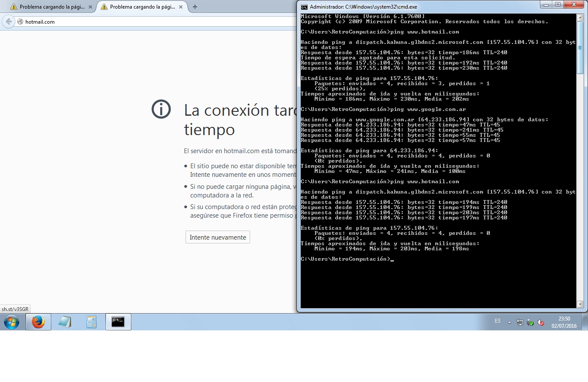Open the notepad taskbar icon

point(65,322)
